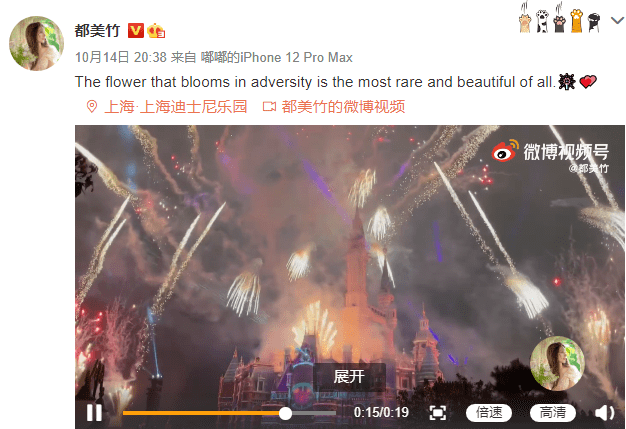Open the 倍速 playback speed menu
The image size is (626, 429).
[489, 413]
